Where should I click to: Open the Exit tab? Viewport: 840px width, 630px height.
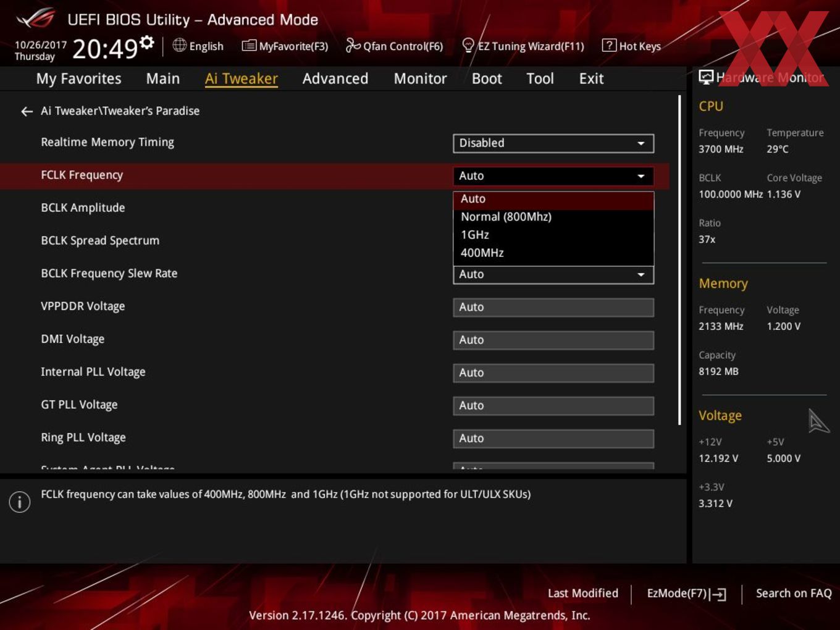pos(591,78)
